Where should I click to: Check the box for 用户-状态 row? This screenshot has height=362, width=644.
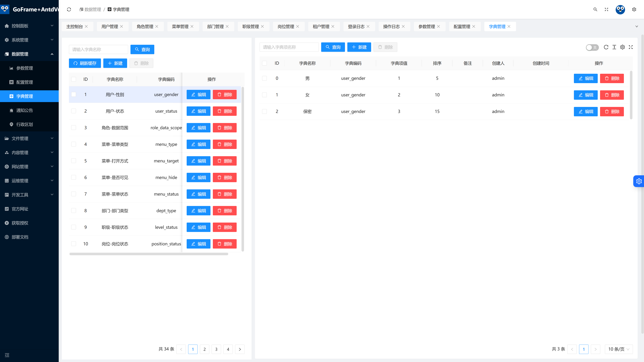click(x=73, y=111)
